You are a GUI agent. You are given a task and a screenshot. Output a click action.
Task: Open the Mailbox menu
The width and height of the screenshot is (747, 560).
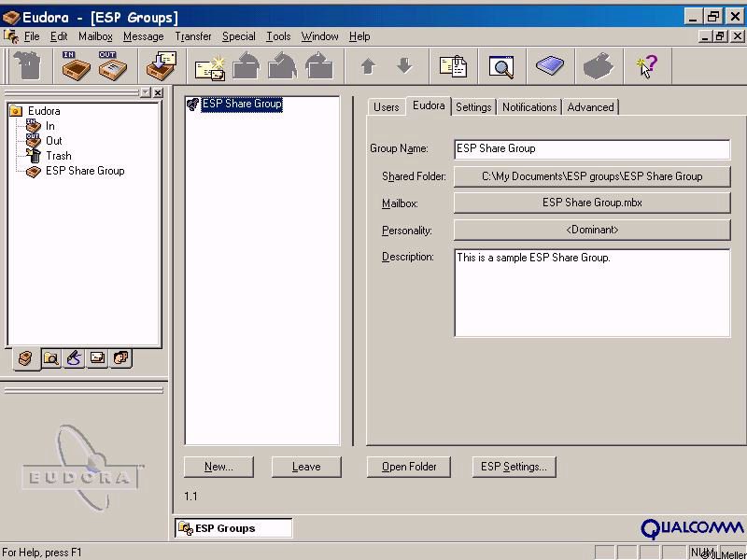point(96,36)
